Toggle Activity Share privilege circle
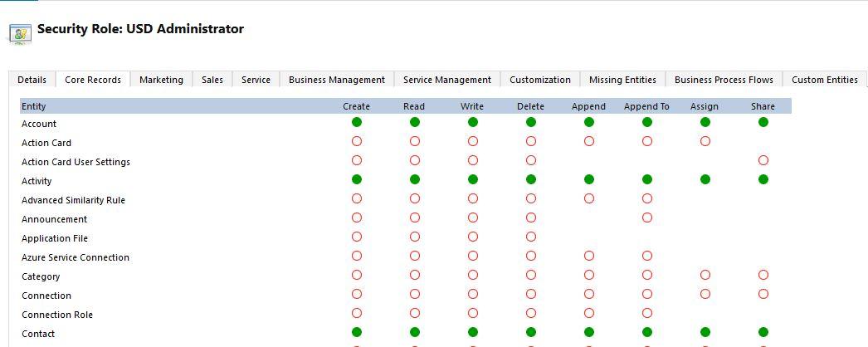Screen dimensions: 868x347 click(x=763, y=179)
